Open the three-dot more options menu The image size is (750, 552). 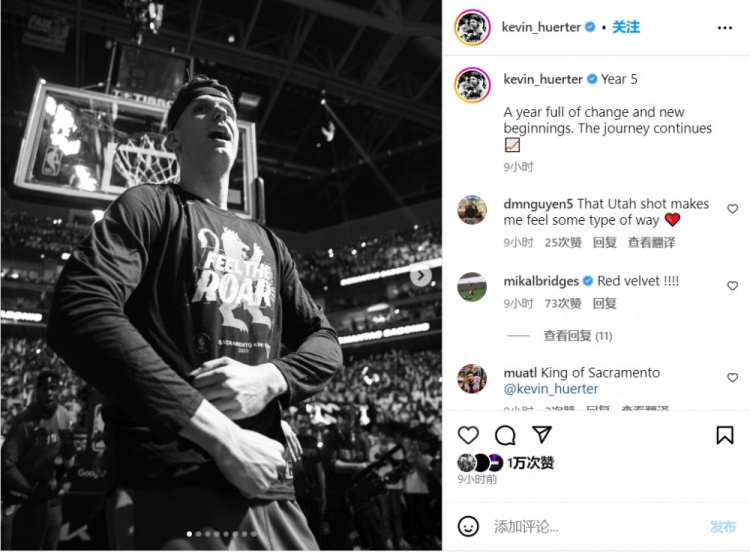725,28
